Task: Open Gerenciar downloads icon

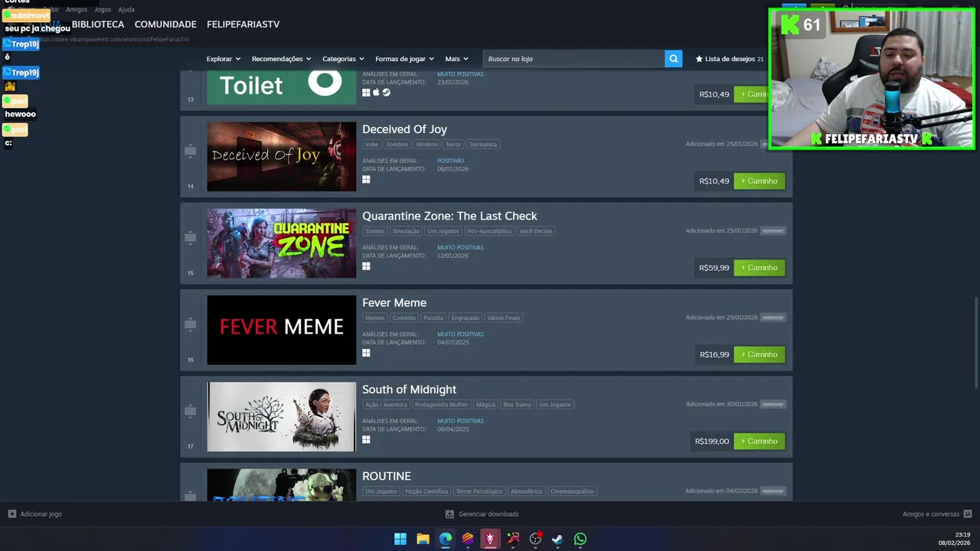Action: 449,514
